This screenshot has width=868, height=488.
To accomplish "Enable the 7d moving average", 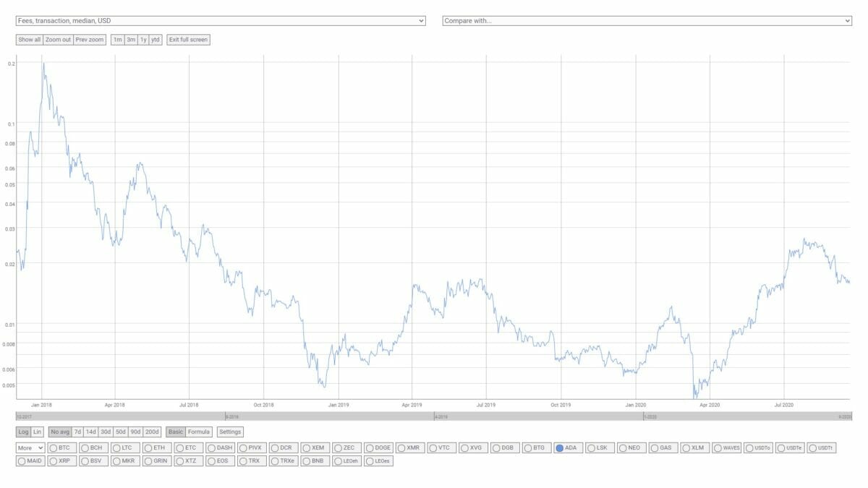I will tap(77, 432).
